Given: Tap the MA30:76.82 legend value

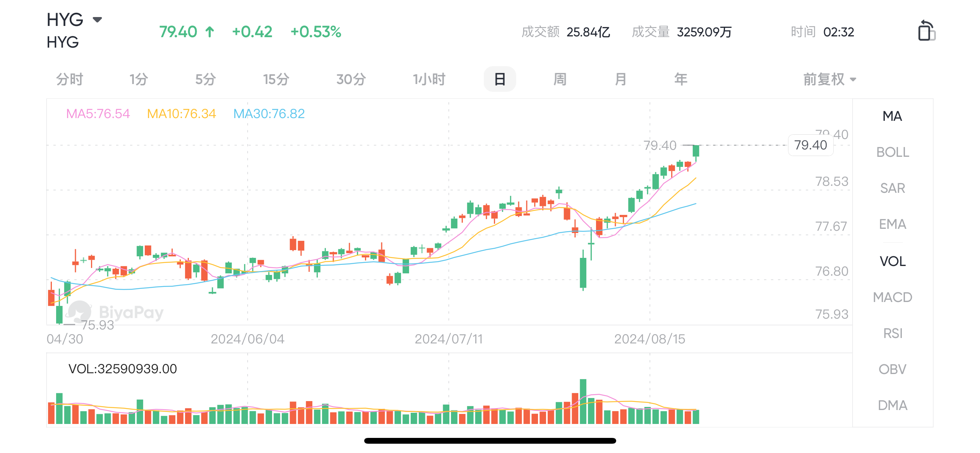Looking at the screenshot, I should [x=269, y=114].
